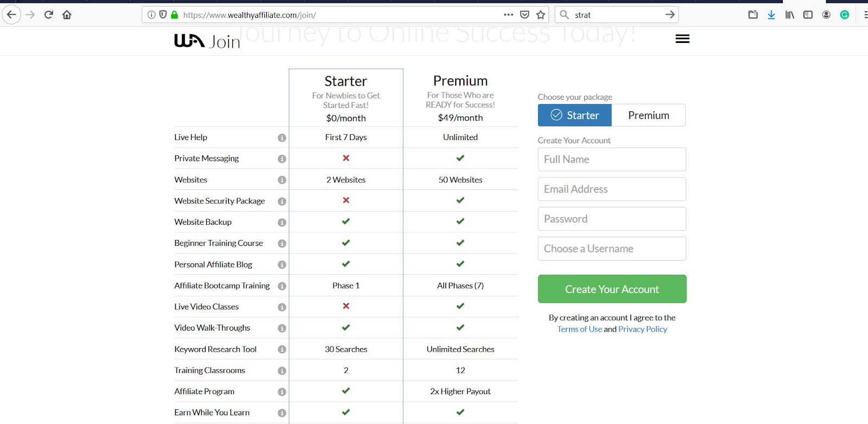The height and width of the screenshot is (424, 868).
Task: Go back to the previous page
Action: point(11,15)
